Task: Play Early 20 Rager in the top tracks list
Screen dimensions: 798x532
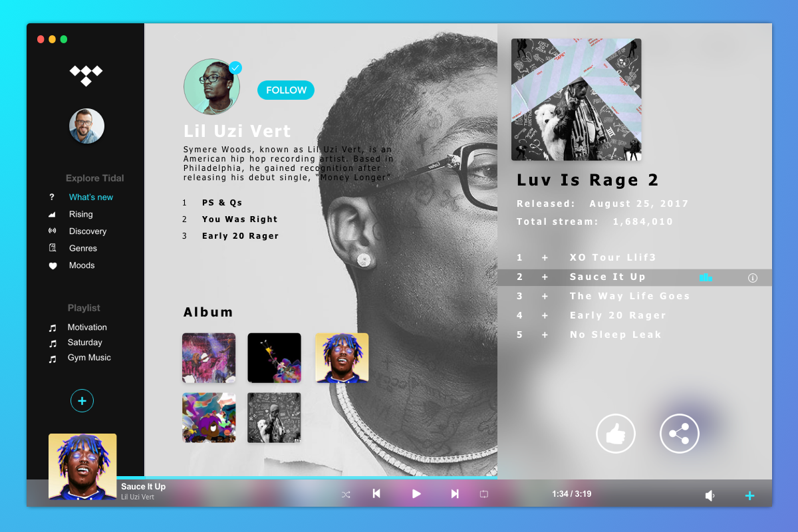Action: (240, 235)
